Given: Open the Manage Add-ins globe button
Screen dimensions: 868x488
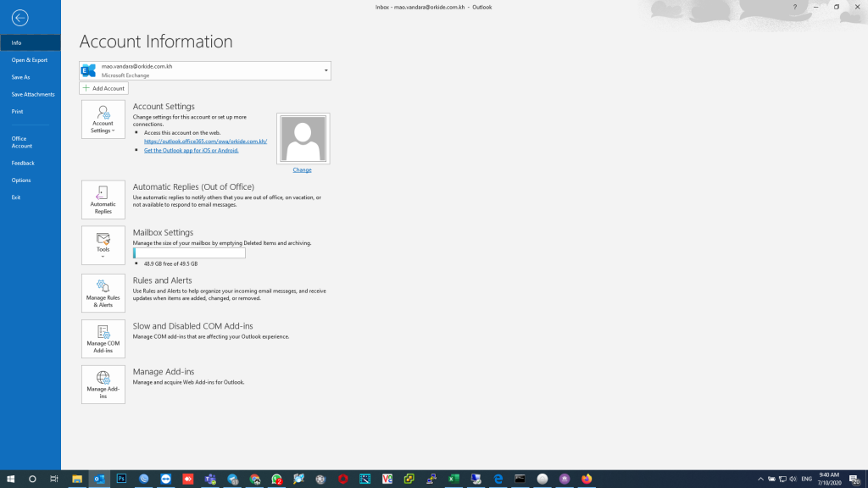Looking at the screenshot, I should click(103, 385).
